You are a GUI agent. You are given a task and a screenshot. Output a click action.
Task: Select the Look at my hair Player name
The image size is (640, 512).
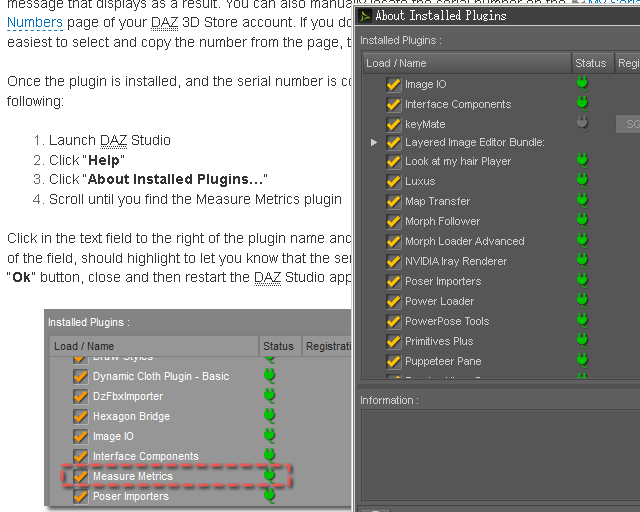click(x=458, y=161)
